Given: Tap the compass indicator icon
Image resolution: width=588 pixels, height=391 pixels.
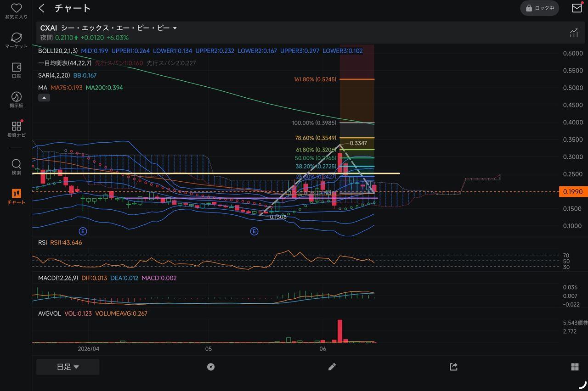Looking at the screenshot, I should tap(211, 367).
